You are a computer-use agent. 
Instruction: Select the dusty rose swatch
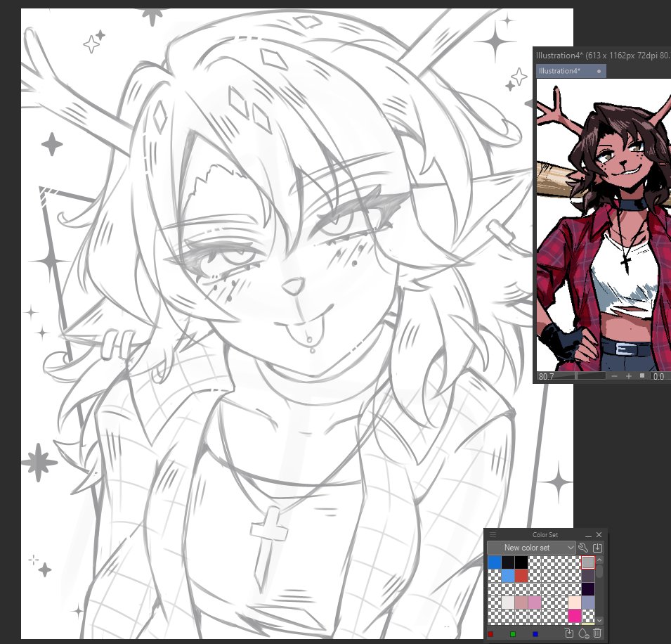point(521,603)
